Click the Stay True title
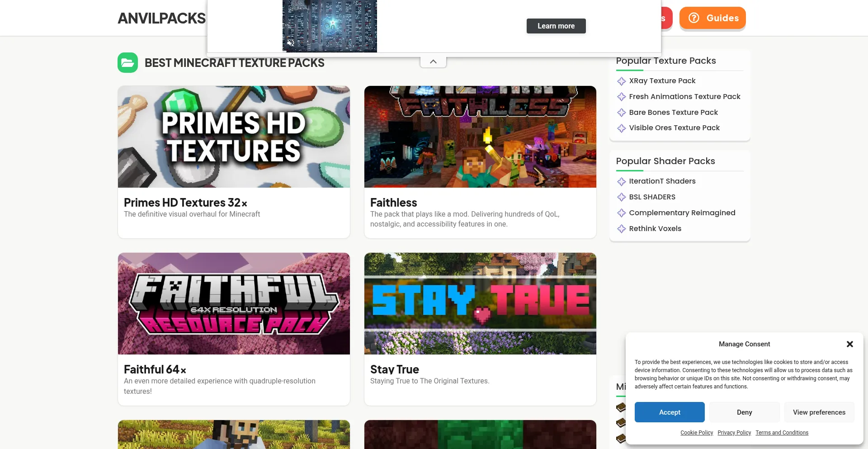868x449 pixels. pyautogui.click(x=394, y=369)
